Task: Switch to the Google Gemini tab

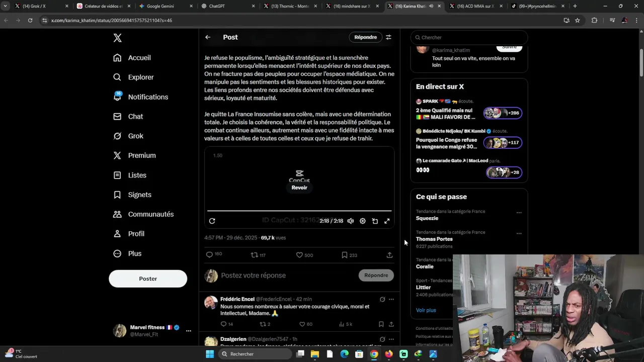Action: coord(166,6)
